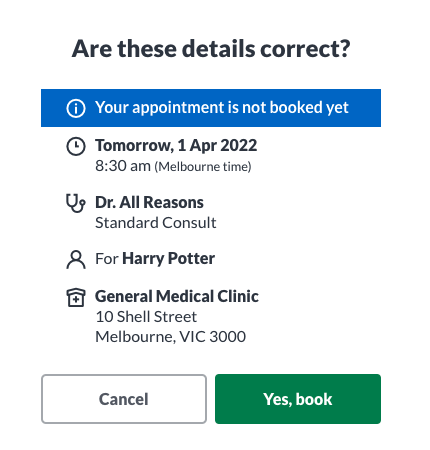This screenshot has width=430, height=450.
Task: Select the 'Your appointment is not booked yet' banner
Action: [211, 108]
